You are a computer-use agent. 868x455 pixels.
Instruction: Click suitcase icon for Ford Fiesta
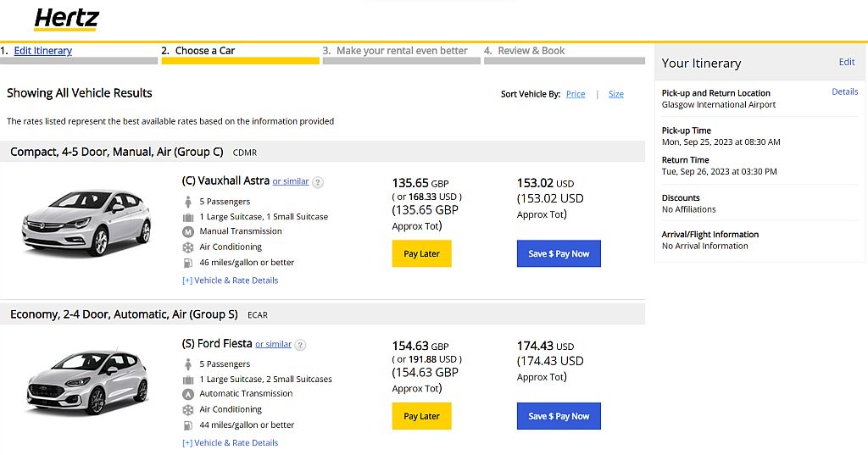pos(188,379)
